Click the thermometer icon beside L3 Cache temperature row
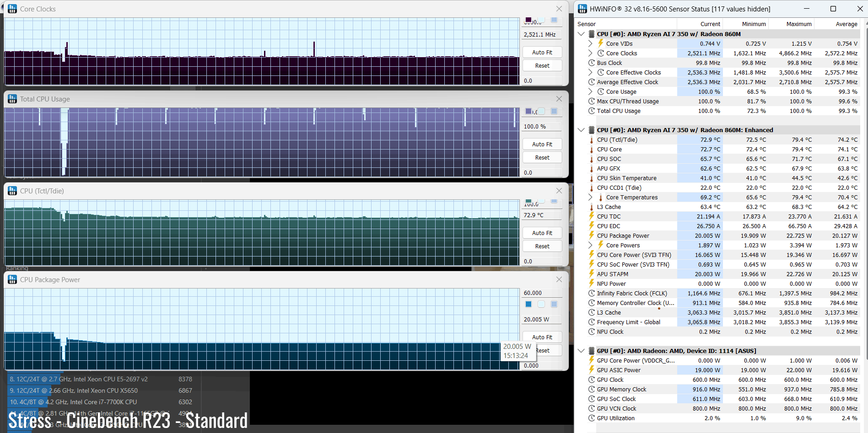This screenshot has width=868, height=433. click(592, 207)
